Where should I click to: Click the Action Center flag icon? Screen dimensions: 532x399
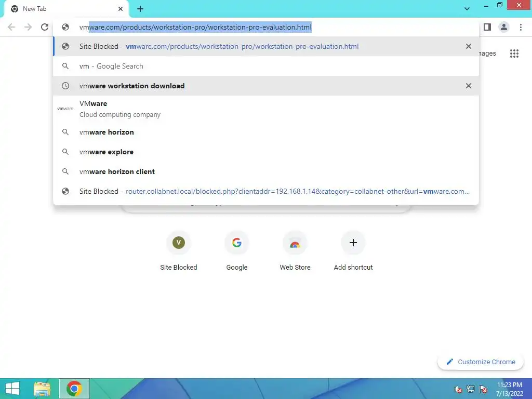484,389
